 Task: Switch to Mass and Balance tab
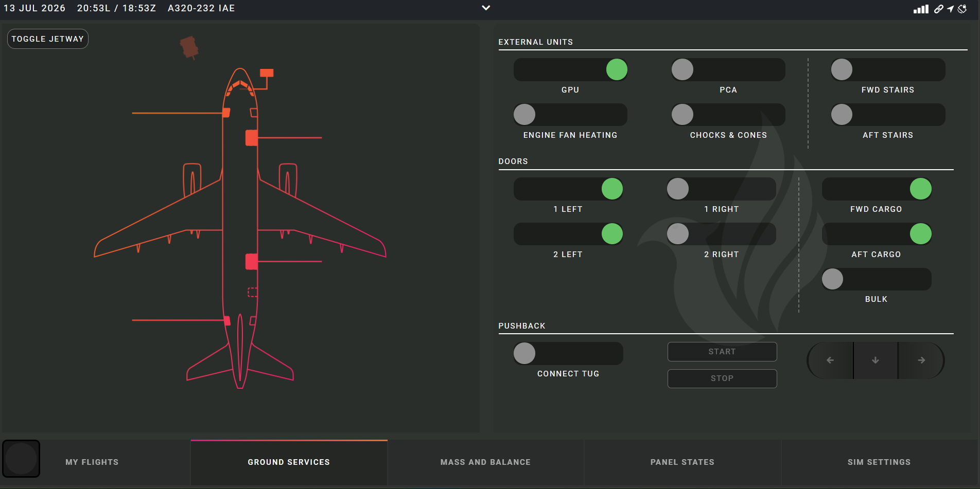click(x=485, y=462)
